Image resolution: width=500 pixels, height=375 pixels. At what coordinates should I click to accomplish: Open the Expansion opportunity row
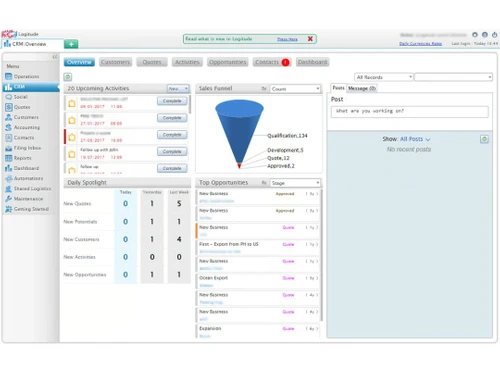[x=257, y=332]
